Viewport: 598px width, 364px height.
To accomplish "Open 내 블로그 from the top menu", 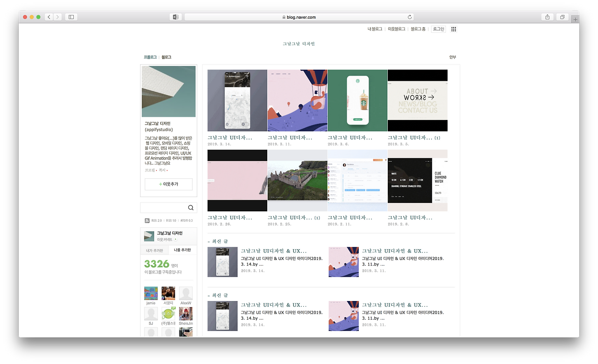I will click(375, 29).
